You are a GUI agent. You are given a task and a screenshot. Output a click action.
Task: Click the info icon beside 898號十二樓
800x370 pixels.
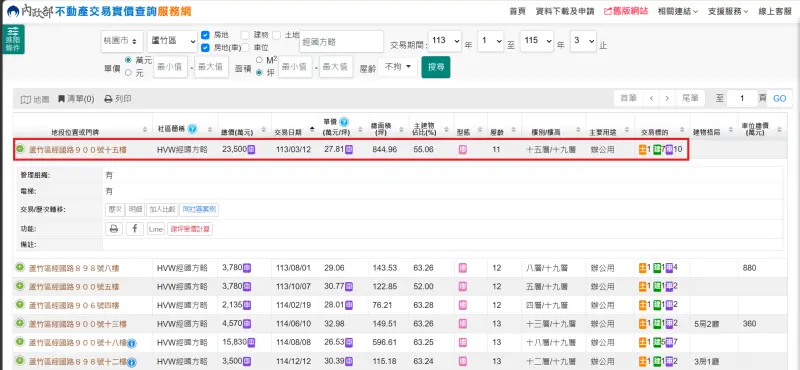click(131, 362)
